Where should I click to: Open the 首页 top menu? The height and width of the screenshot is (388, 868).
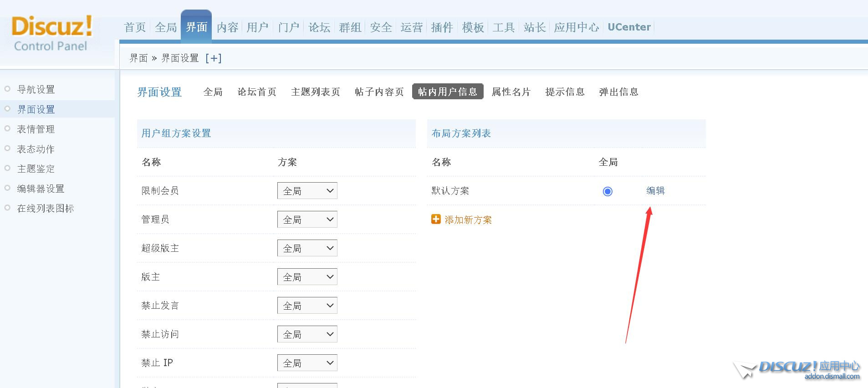coord(135,27)
